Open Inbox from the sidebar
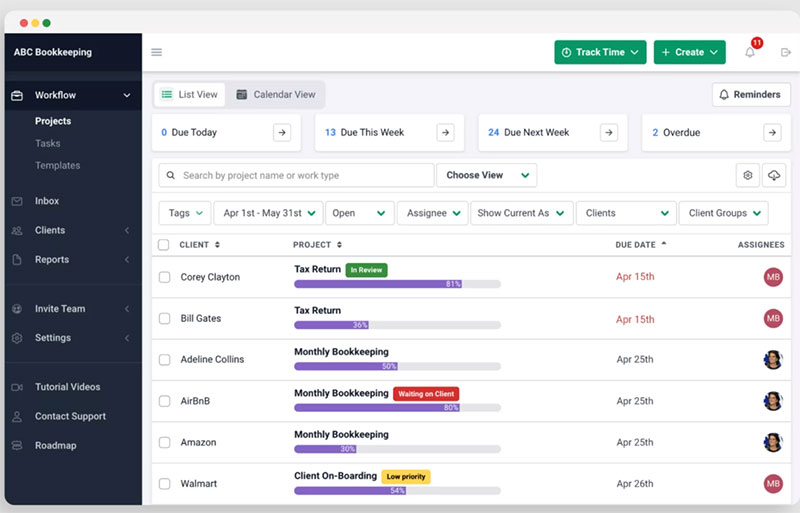 47,201
